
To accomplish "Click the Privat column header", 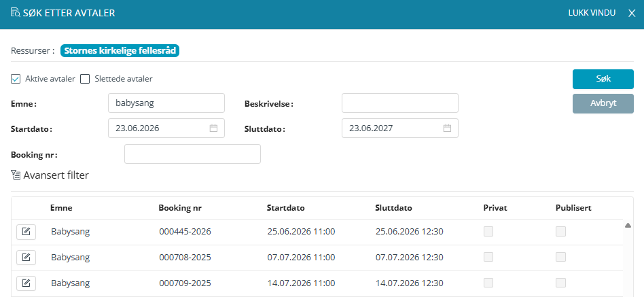I will pyautogui.click(x=495, y=208).
